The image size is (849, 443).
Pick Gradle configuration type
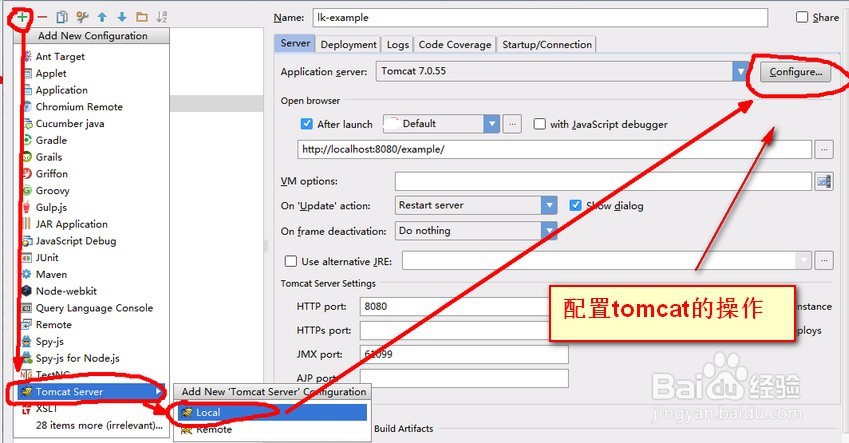(x=51, y=140)
